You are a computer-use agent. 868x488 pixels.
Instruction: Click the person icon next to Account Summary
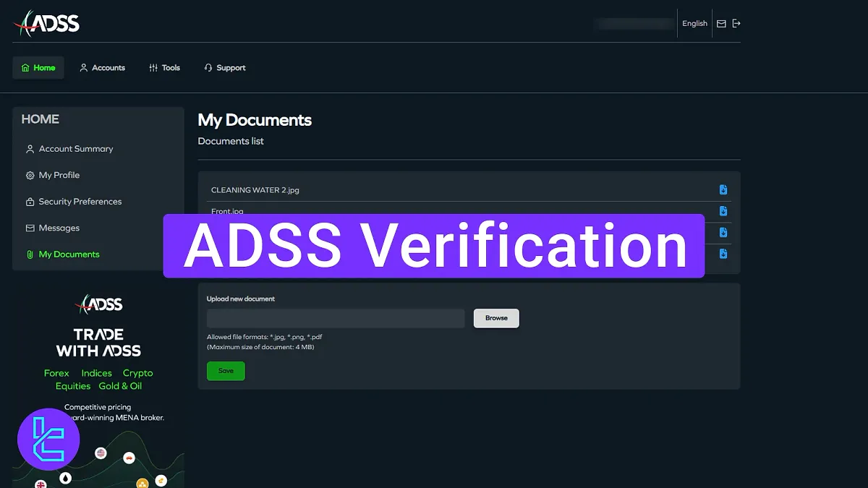pos(30,149)
